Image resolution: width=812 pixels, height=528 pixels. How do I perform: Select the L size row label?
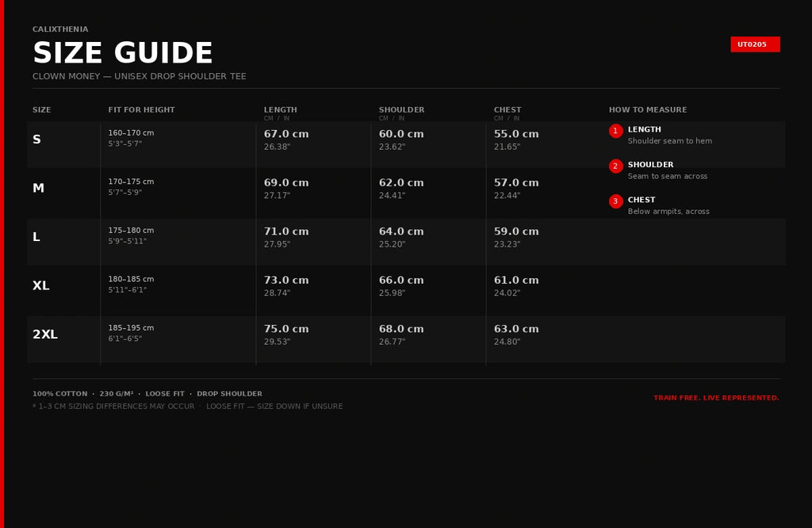[x=36, y=236]
